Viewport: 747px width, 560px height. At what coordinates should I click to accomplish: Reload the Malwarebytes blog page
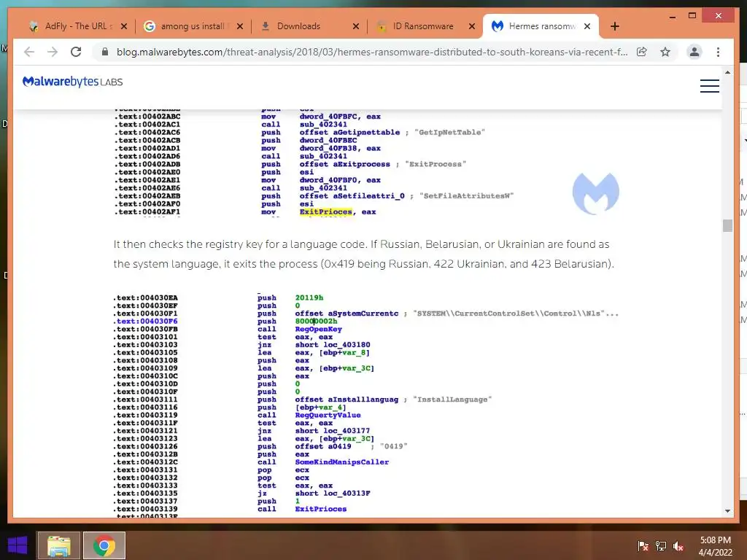(76, 52)
